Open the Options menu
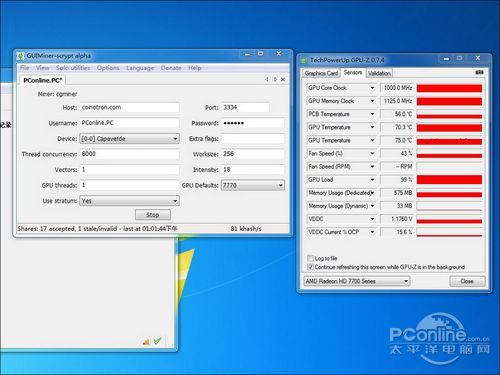 108,68
